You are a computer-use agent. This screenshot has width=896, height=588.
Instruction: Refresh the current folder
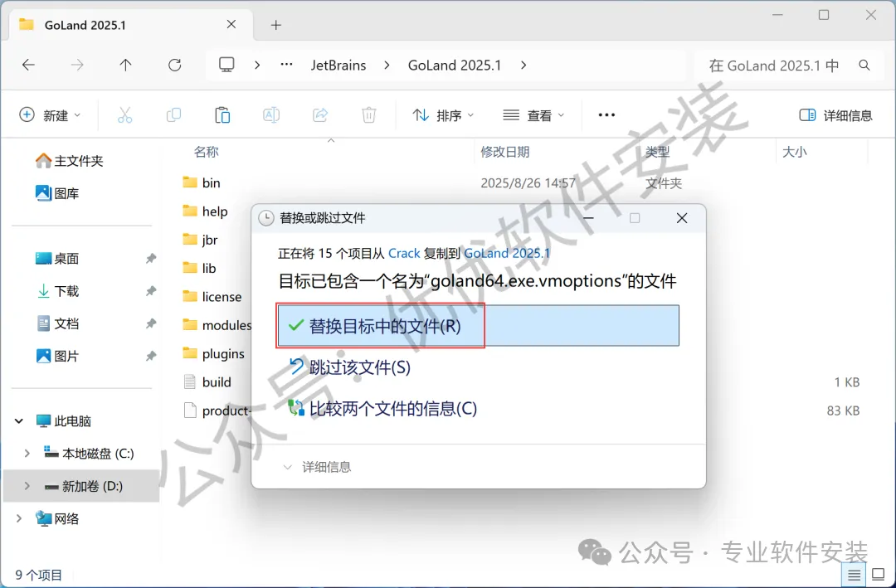click(175, 66)
